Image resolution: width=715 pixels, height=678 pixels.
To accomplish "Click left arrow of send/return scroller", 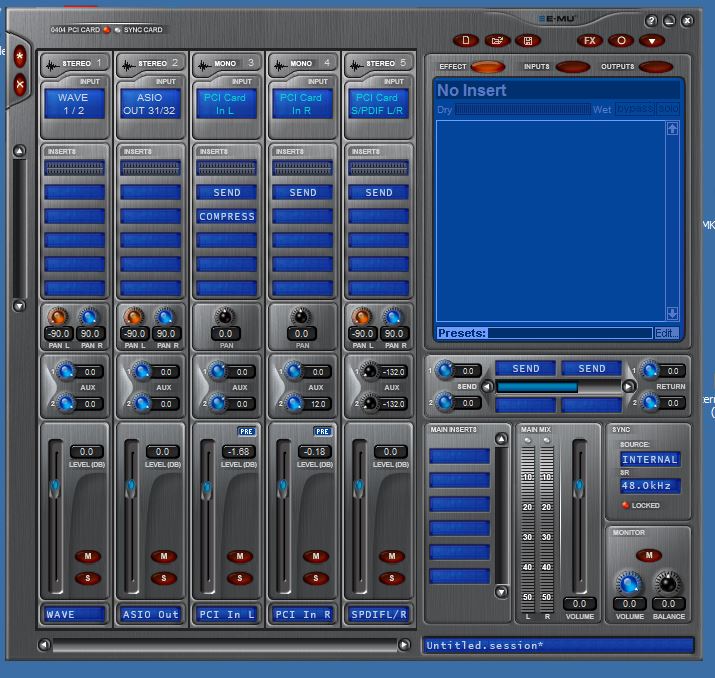I will (487, 387).
